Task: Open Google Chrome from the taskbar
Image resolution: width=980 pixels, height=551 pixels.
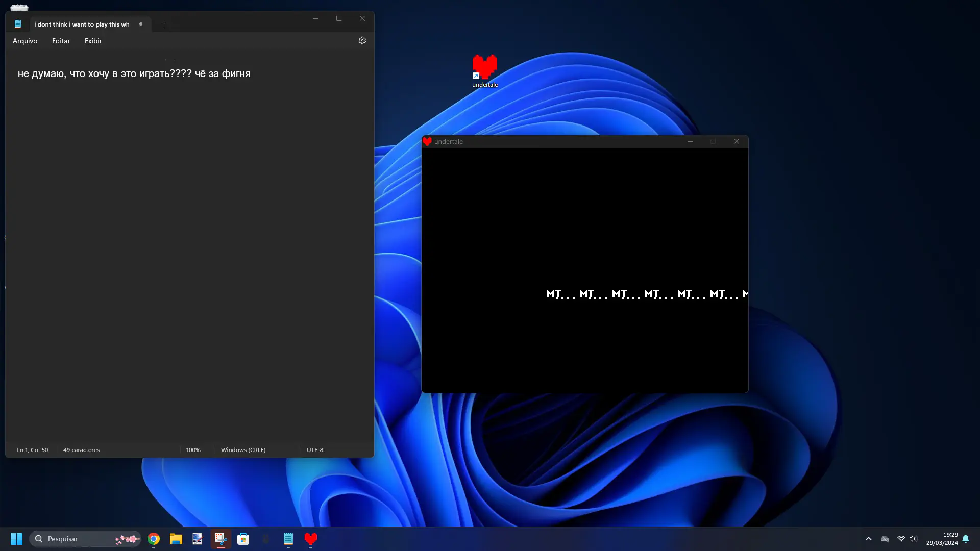Action: [154, 539]
